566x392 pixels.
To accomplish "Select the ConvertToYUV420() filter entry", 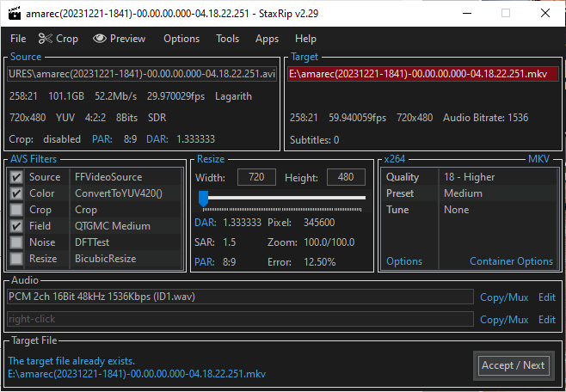I will [119, 193].
